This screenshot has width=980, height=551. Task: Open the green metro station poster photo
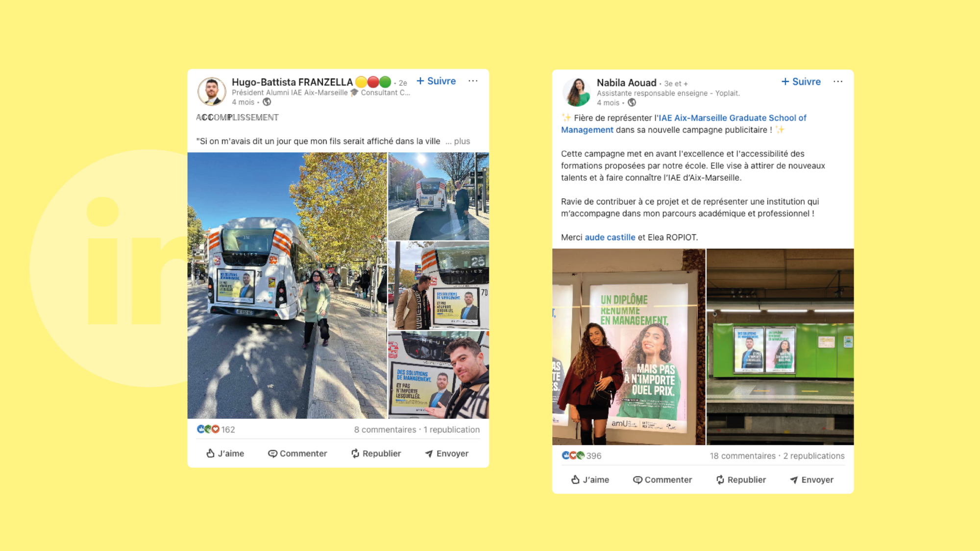pyautogui.click(x=780, y=347)
